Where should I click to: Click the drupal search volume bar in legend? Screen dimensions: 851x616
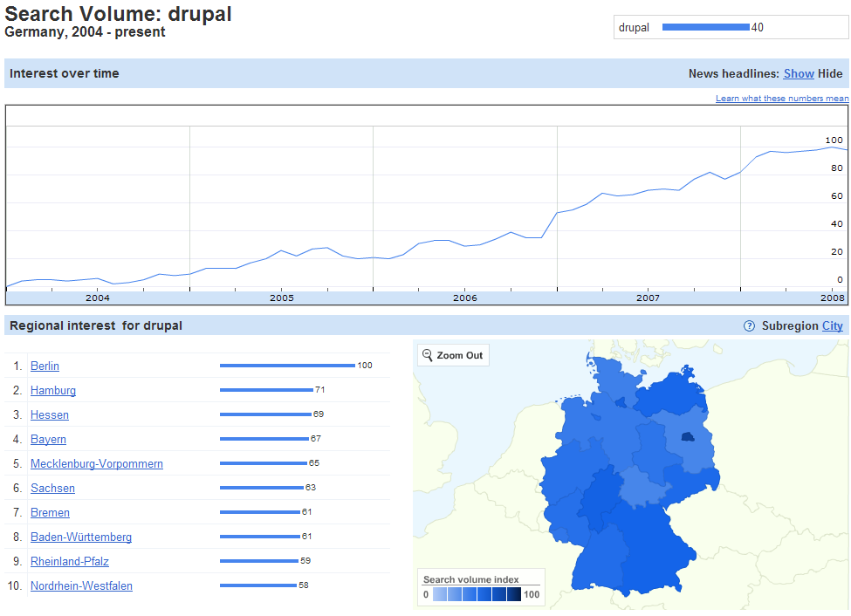pyautogui.click(x=705, y=27)
